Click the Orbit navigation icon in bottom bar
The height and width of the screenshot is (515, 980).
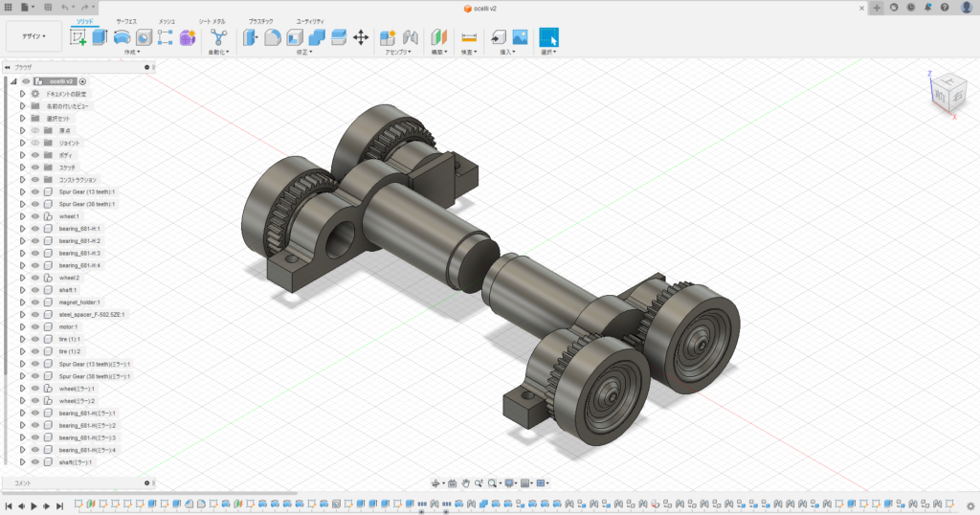(436, 483)
